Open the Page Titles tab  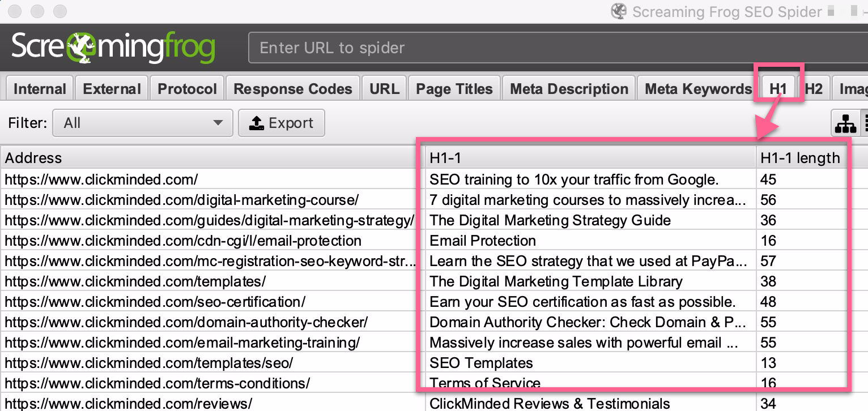click(x=454, y=89)
